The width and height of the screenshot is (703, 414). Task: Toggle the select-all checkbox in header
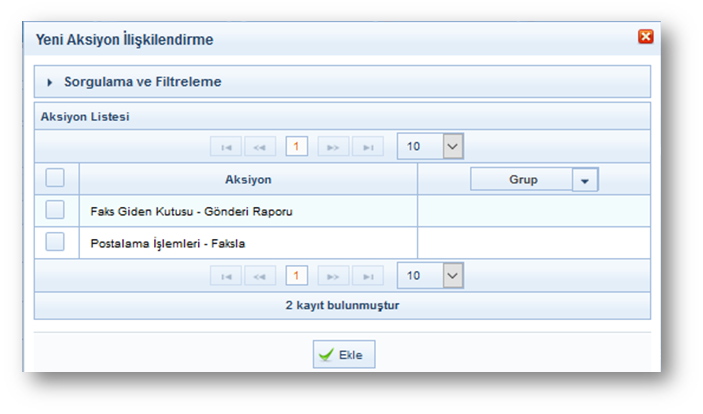55,178
